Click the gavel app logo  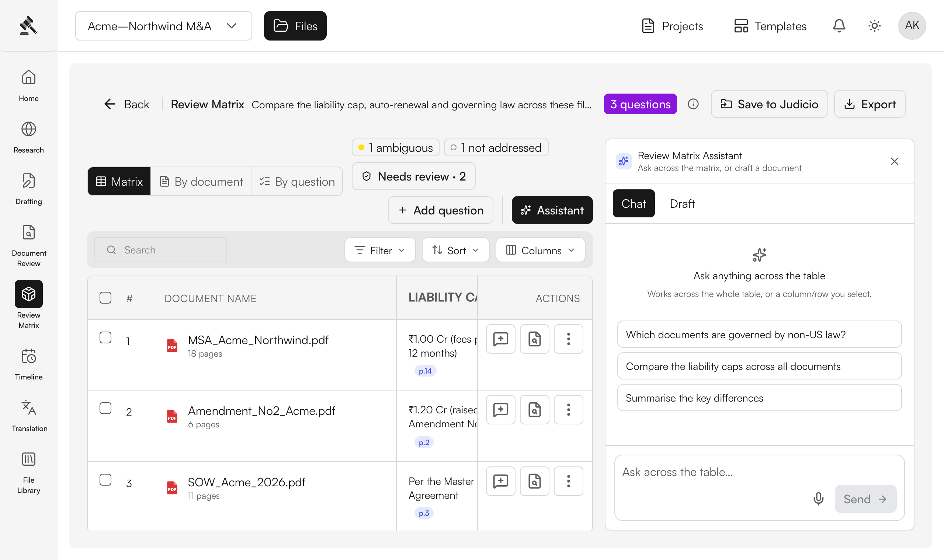pyautogui.click(x=28, y=25)
